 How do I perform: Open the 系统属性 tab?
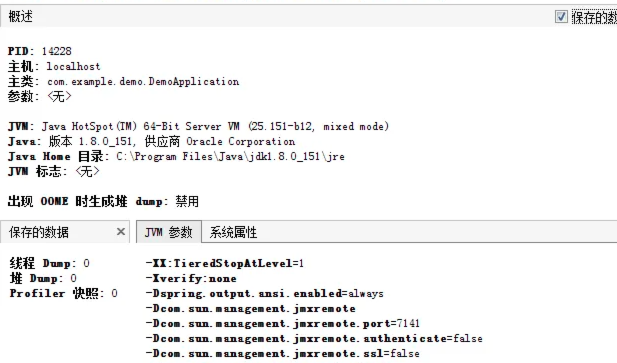tap(233, 232)
